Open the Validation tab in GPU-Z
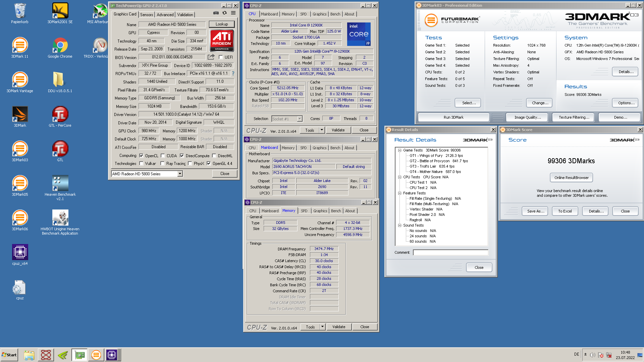Viewport: 644px width, 362px height. (185, 14)
